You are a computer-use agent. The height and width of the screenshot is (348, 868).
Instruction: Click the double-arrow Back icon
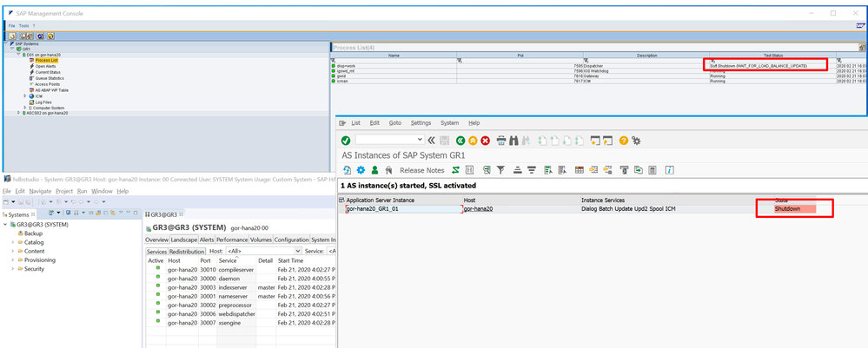coord(461,140)
